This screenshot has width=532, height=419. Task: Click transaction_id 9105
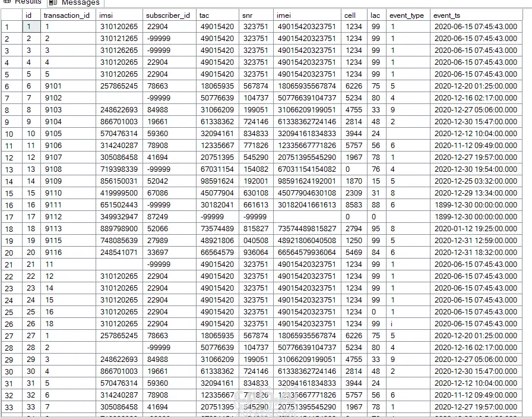(68, 134)
